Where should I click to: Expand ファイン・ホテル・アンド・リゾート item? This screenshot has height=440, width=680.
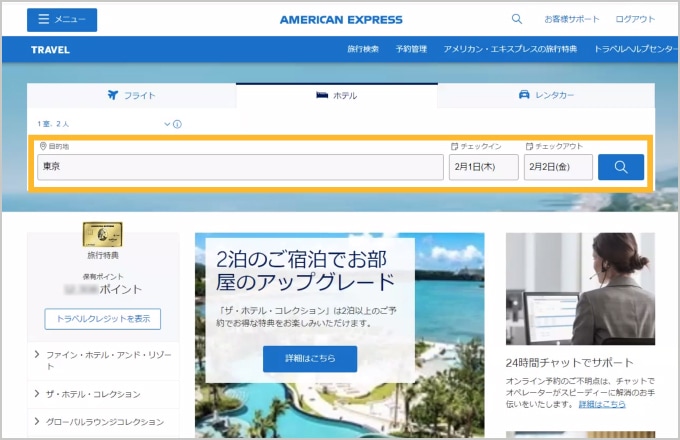tap(103, 360)
